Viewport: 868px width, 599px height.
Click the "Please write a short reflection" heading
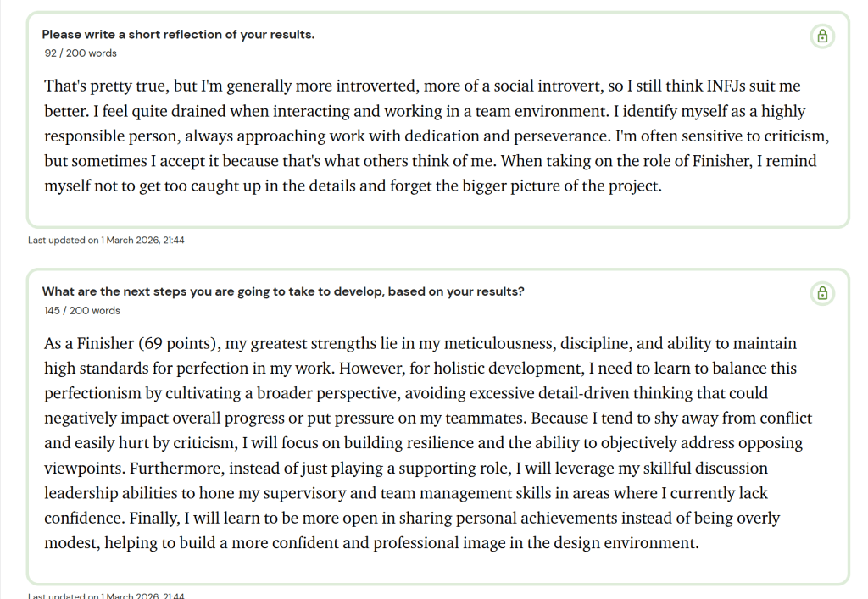(x=178, y=35)
